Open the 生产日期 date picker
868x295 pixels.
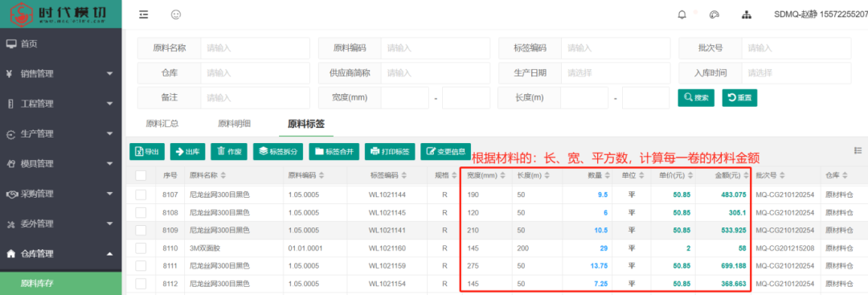coord(616,72)
